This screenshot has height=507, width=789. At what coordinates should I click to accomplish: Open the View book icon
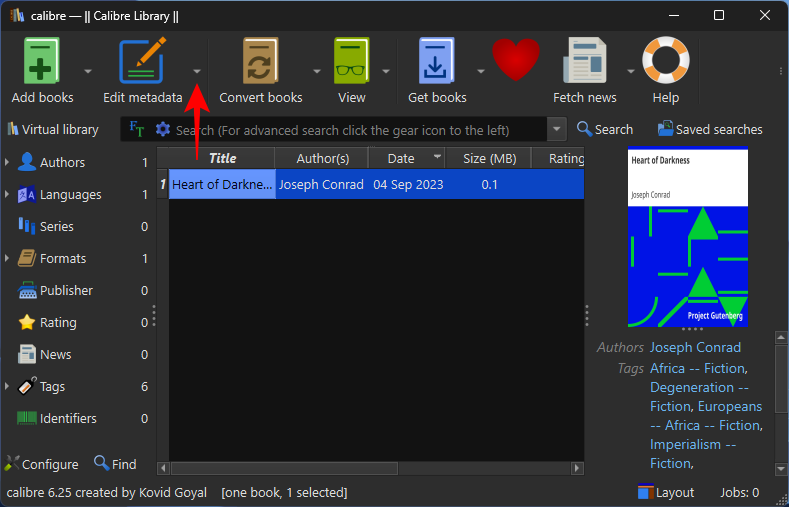[351, 61]
